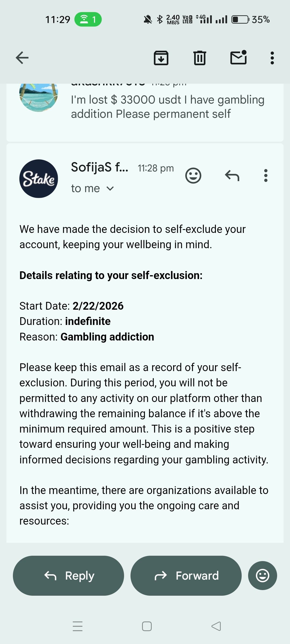The width and height of the screenshot is (290, 644).
Task: Add emoji reaction to SofijaS message
Action: pyautogui.click(x=193, y=176)
